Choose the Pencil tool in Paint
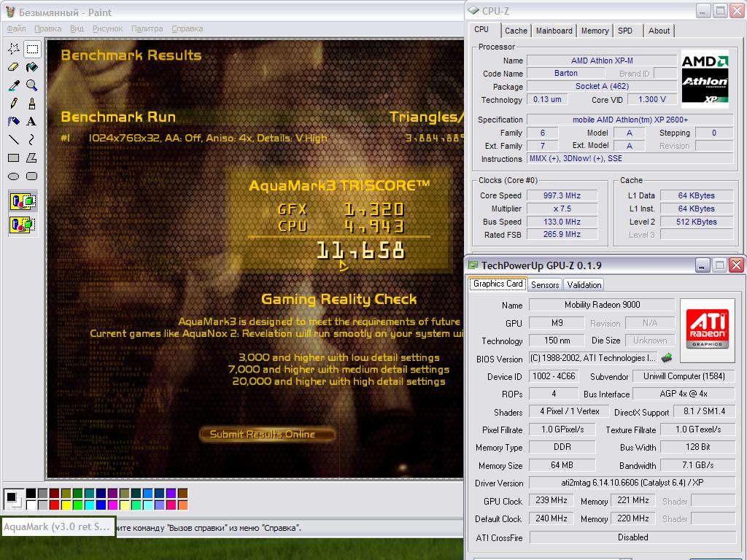The width and height of the screenshot is (747, 560). coord(14,104)
